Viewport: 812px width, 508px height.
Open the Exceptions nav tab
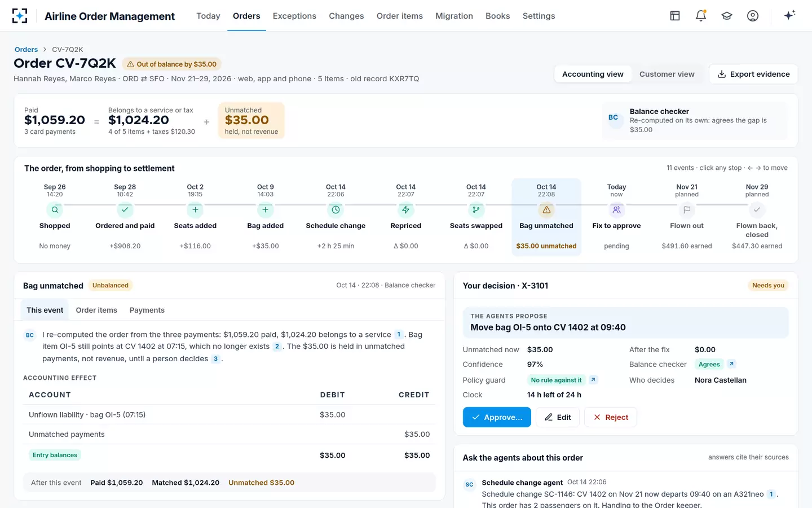click(x=294, y=16)
